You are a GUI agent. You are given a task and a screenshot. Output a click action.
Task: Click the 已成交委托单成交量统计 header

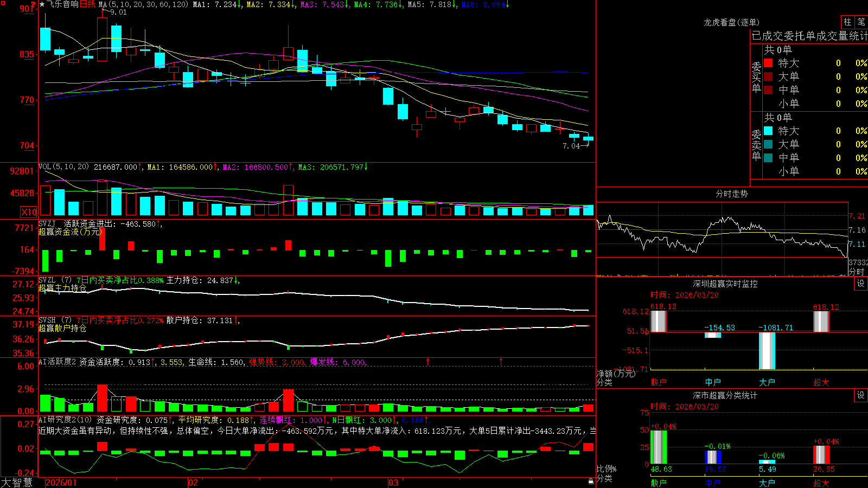pos(809,36)
